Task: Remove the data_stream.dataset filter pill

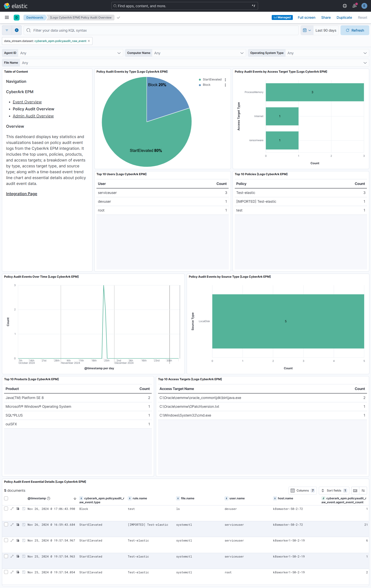Action: click(x=89, y=41)
